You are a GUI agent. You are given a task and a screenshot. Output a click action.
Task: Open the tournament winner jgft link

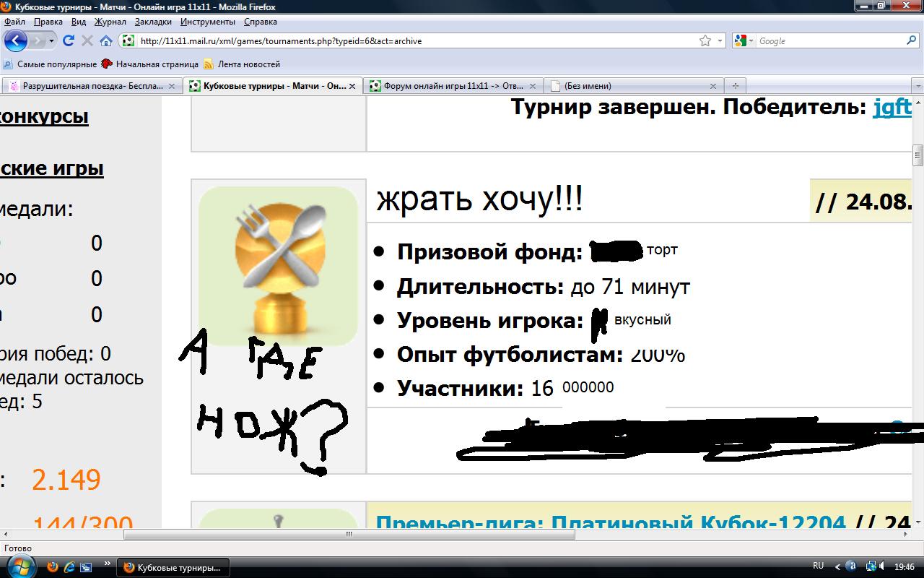pos(892,107)
